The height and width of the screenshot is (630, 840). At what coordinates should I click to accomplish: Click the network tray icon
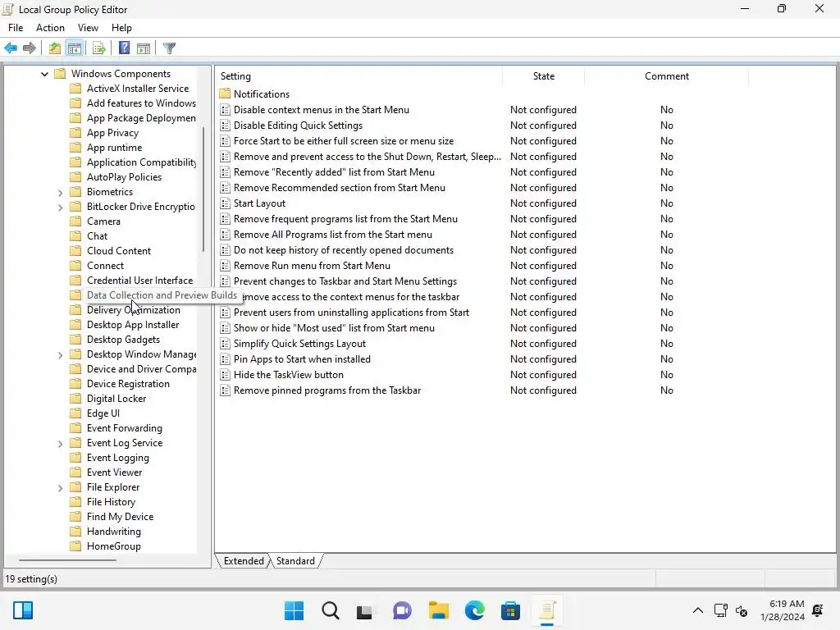pyautogui.click(x=721, y=610)
